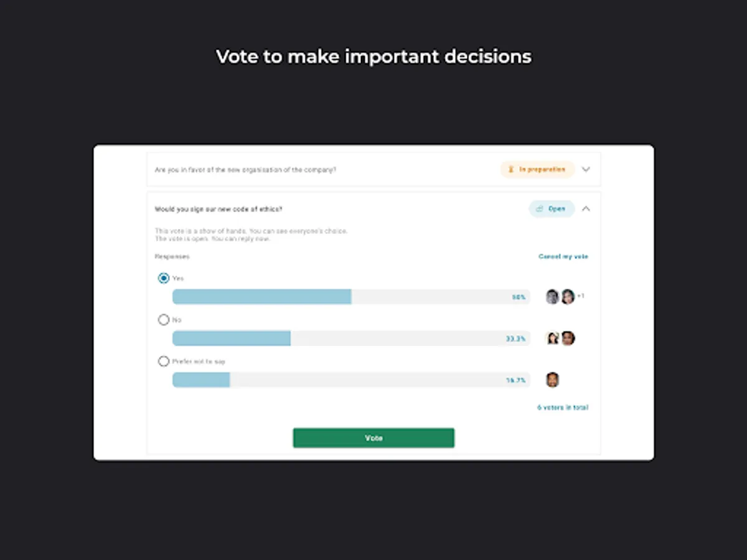This screenshot has width=747, height=560.
Task: Show the +1 additional Yes voters
Action: [581, 296]
